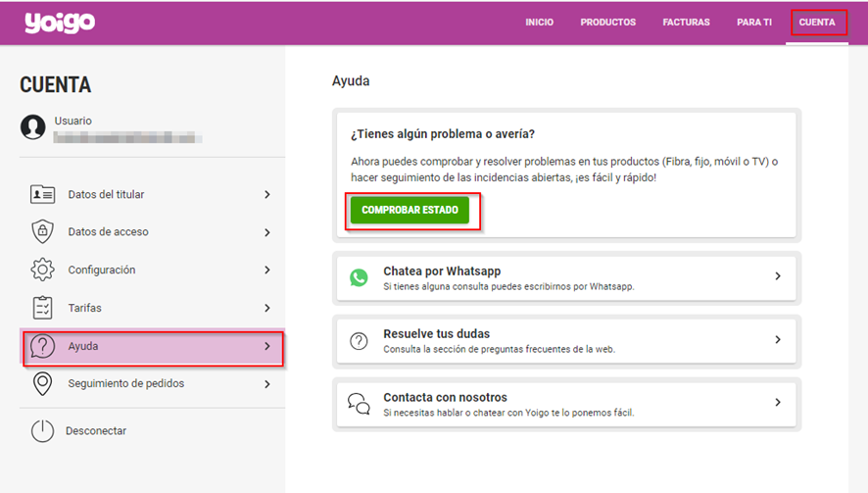Image resolution: width=868 pixels, height=493 pixels.
Task: Click the Ayuda question mark icon in sidebar
Action: click(43, 346)
